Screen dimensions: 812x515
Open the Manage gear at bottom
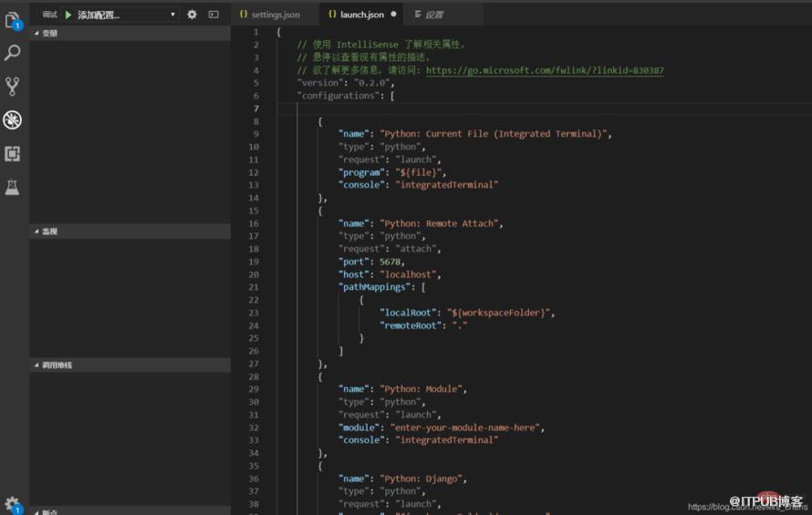pos(13,504)
